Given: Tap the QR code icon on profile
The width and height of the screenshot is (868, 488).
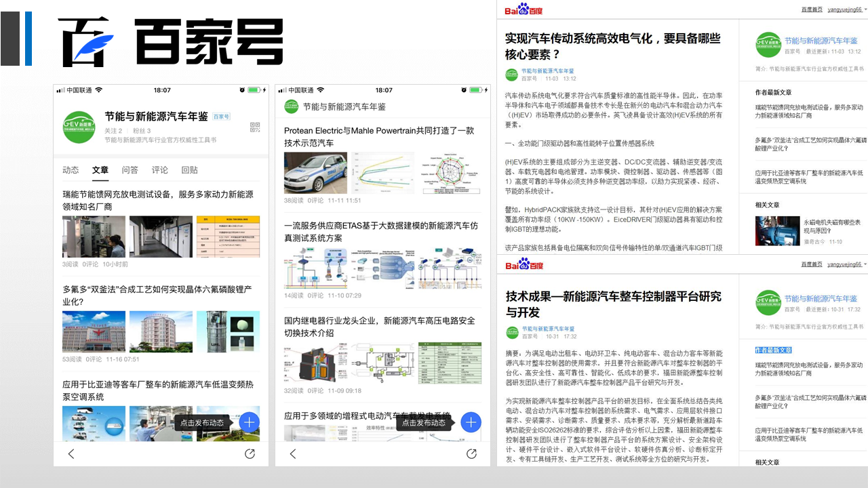Looking at the screenshot, I should [x=255, y=127].
